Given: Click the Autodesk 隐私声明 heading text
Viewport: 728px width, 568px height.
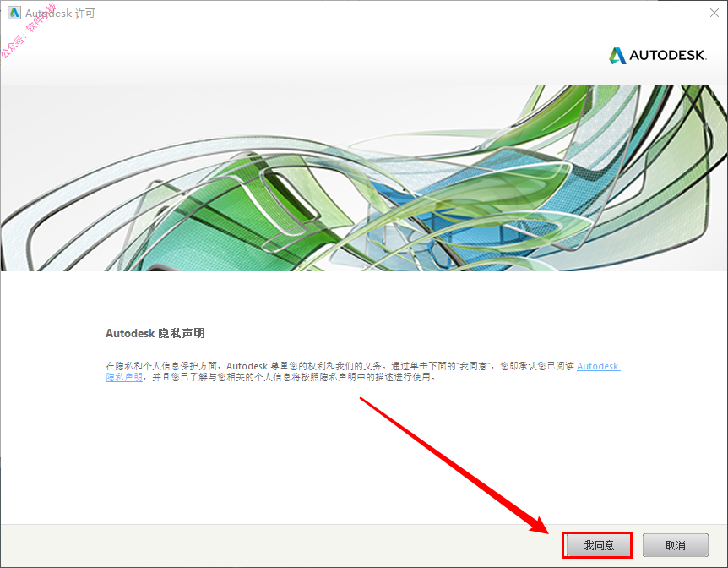Looking at the screenshot, I should [155, 333].
